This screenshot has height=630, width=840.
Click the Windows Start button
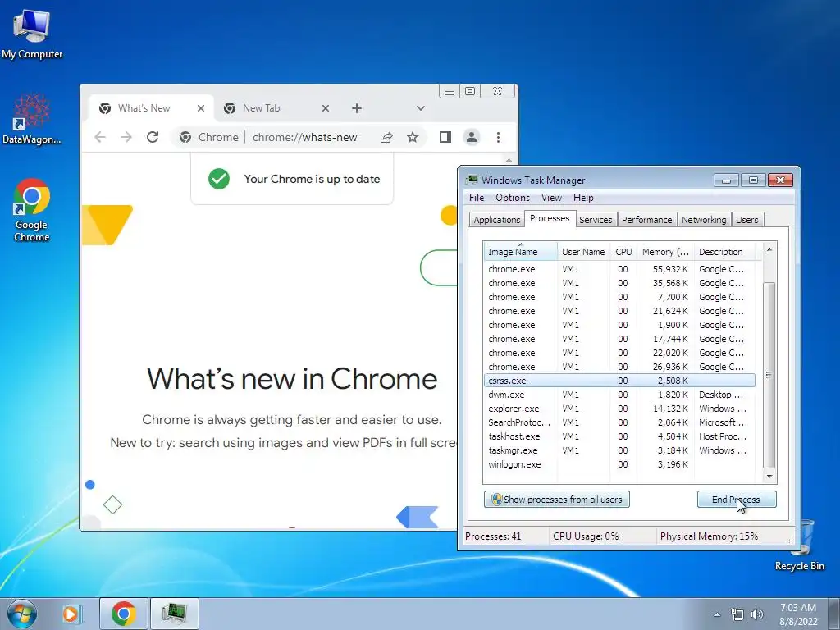[22, 614]
